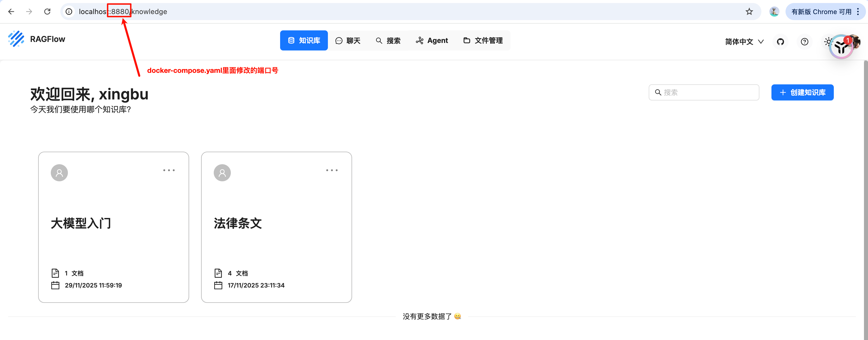Open the Chrome profile avatar
Image resolution: width=868 pixels, height=340 pixels.
tap(774, 12)
